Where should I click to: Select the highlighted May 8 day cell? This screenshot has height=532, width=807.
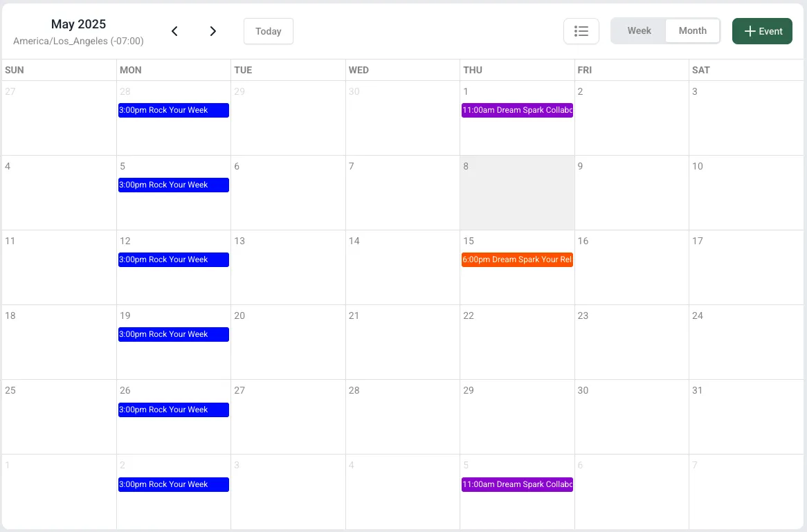coord(517,193)
